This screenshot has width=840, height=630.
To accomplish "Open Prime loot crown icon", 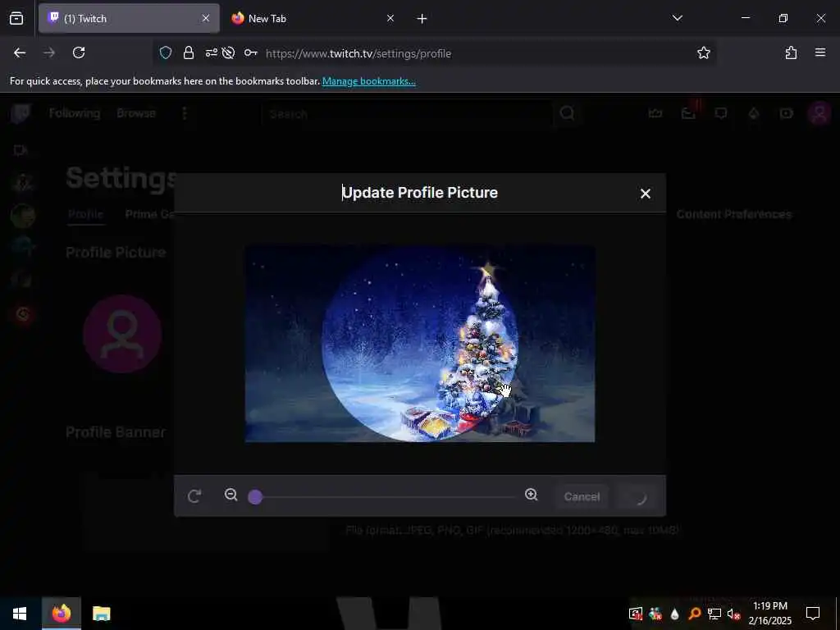I will (x=655, y=113).
